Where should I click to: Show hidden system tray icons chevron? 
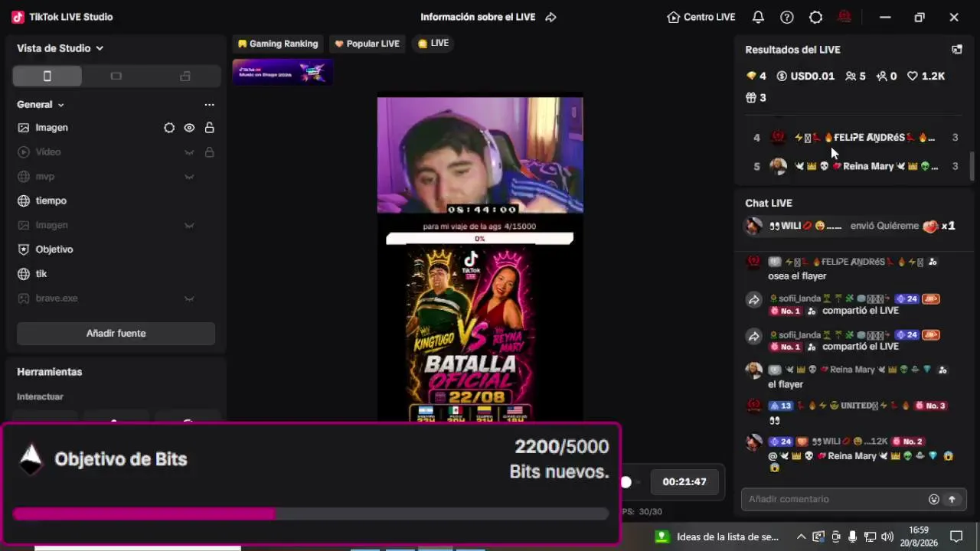click(801, 536)
